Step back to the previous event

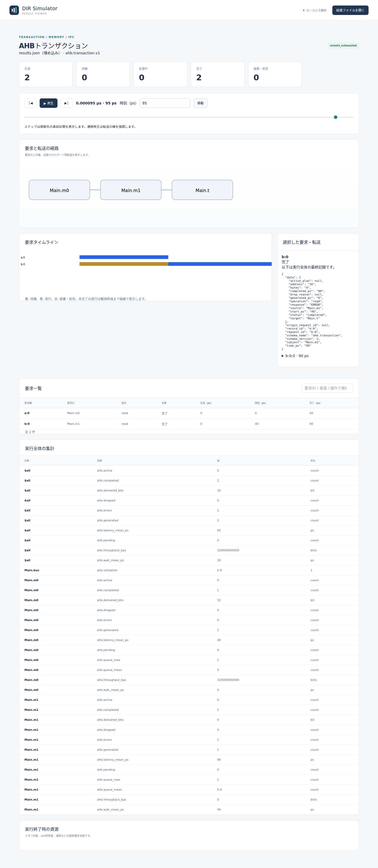(30, 103)
